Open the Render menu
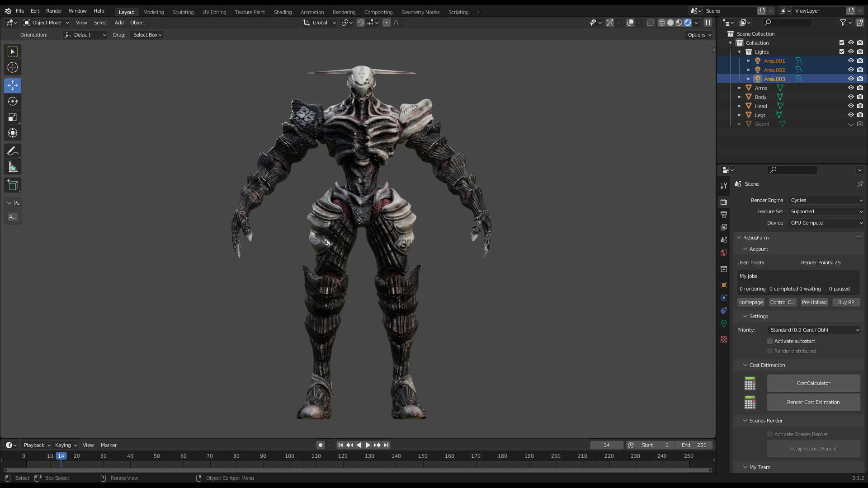The image size is (868, 488). pyautogui.click(x=54, y=11)
